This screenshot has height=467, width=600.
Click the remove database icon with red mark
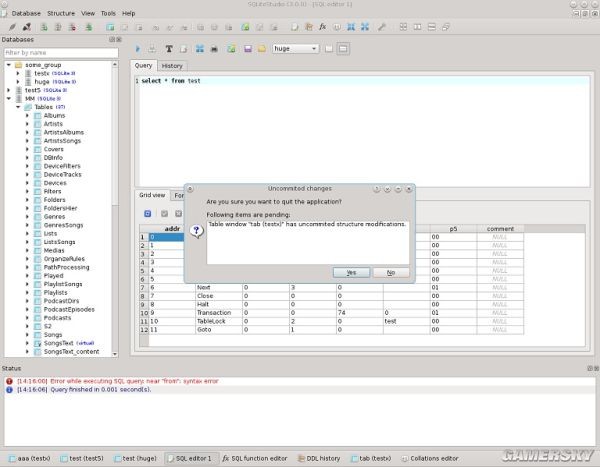click(72, 27)
